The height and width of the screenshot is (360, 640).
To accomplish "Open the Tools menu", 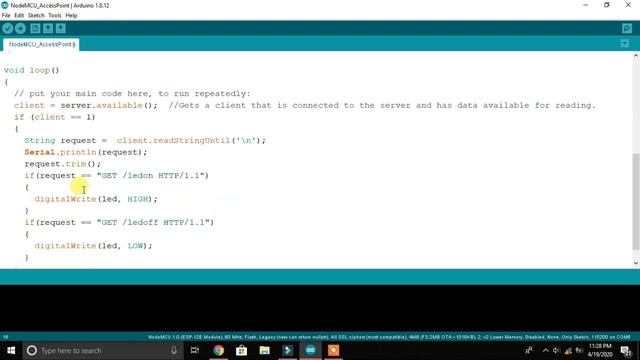I will [55, 16].
